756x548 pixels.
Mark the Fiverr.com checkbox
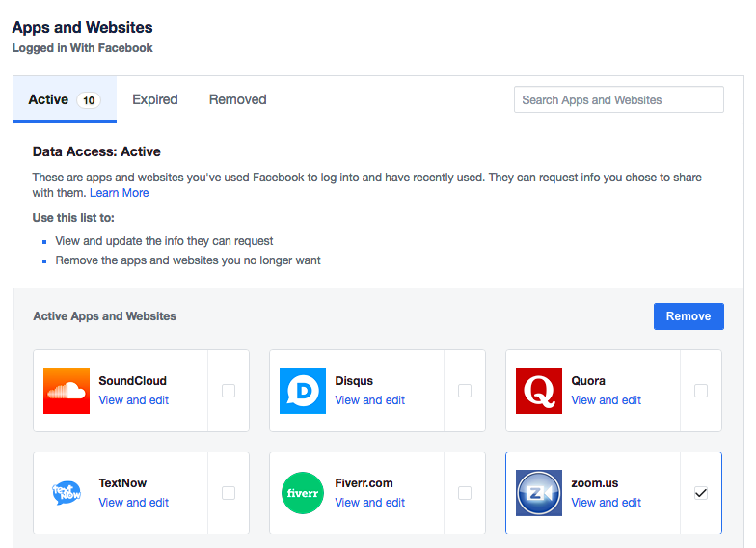(465, 493)
